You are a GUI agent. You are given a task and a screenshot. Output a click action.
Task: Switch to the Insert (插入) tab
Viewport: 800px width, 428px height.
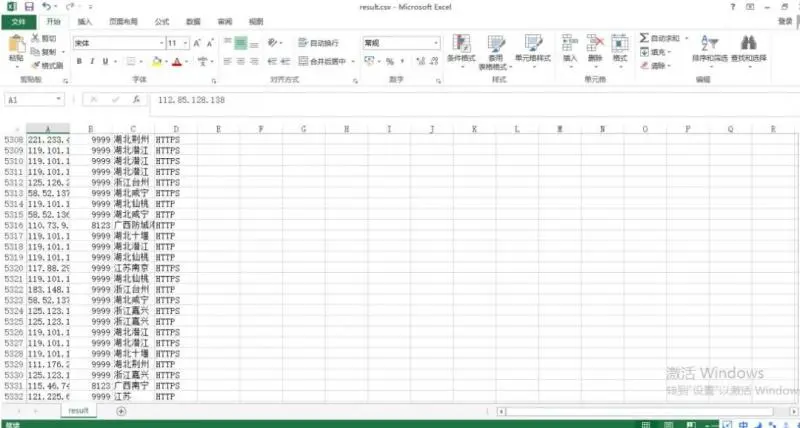(x=85, y=22)
